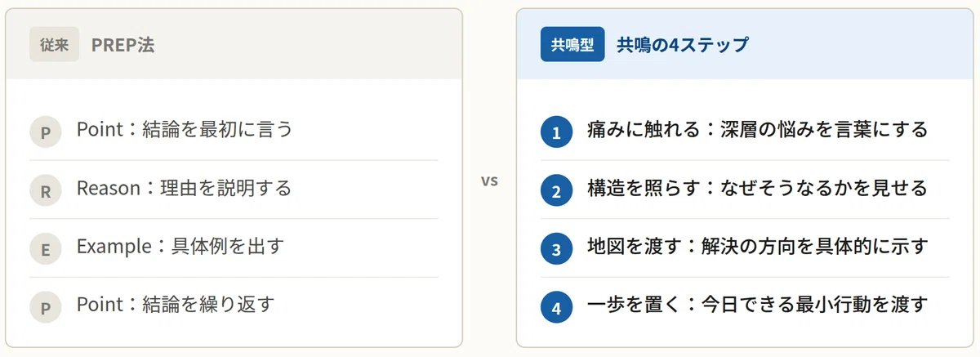Select the 共鳴の4ステップ heading

coord(682,46)
